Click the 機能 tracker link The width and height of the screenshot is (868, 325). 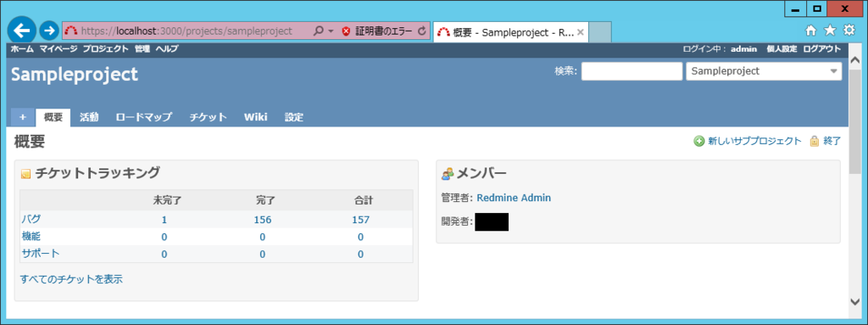31,236
